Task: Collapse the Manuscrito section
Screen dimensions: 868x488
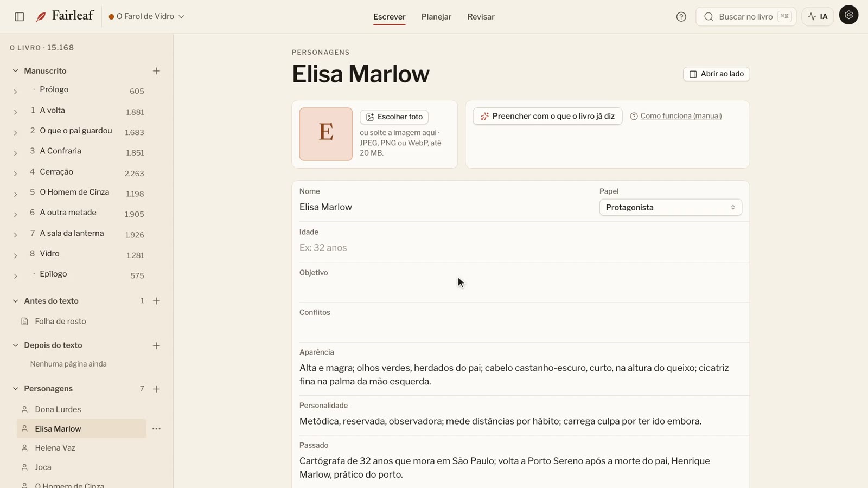Action: point(15,71)
